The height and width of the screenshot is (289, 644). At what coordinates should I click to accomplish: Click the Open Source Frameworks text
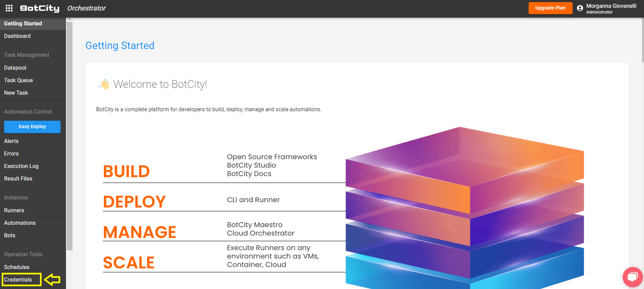[272, 157]
